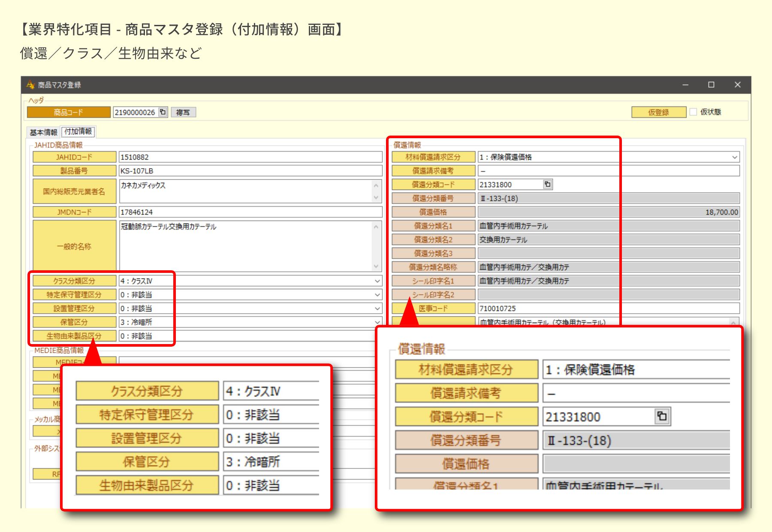772x532 pixels.
Task: Click the 商品コード label button
Action: coord(69,112)
